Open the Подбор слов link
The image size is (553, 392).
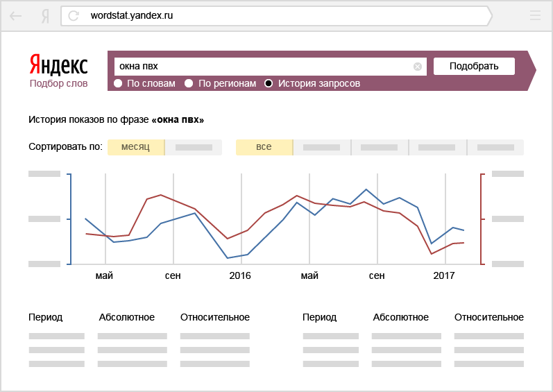click(x=58, y=83)
